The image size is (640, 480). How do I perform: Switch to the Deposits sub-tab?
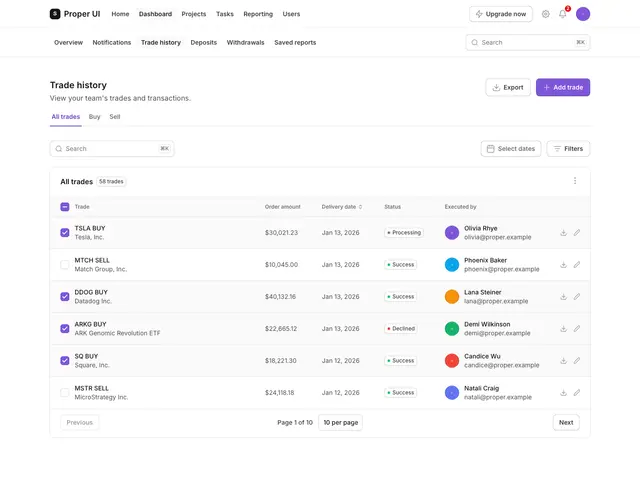203,42
